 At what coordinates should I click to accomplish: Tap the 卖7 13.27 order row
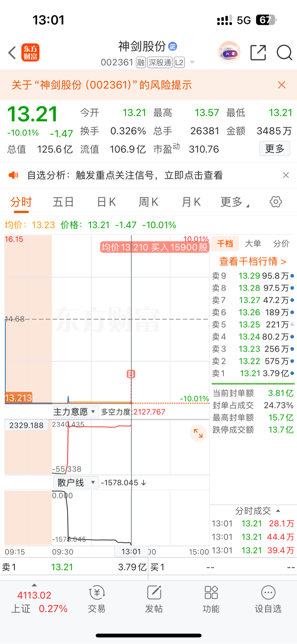[x=253, y=300]
